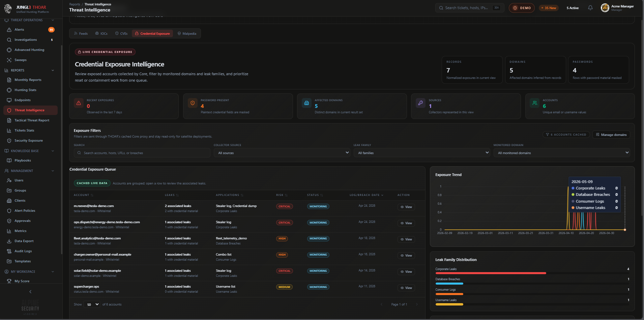Switch to the Malpedia tab

(187, 34)
